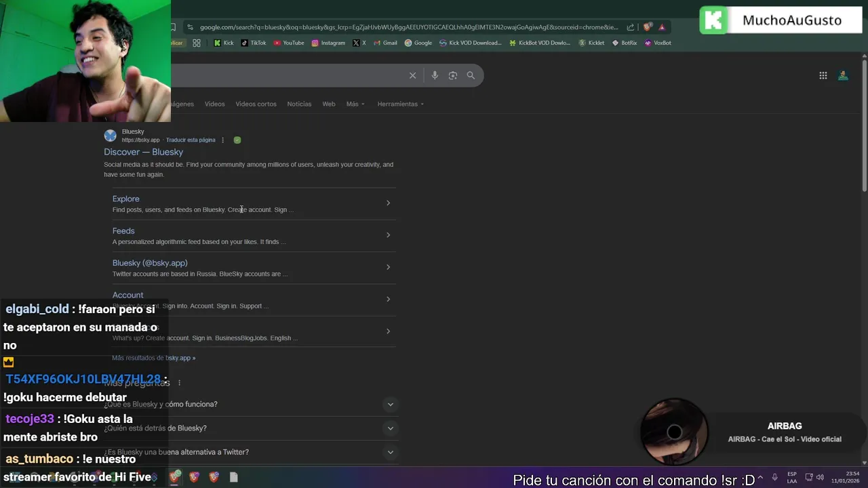Open the Herramientas dropdown

[x=400, y=104]
